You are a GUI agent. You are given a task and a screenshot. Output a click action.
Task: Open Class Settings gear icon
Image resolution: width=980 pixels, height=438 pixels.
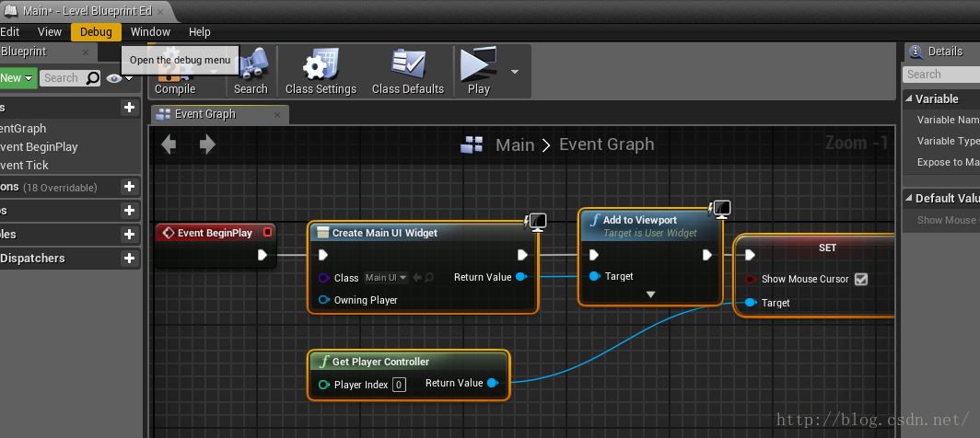pyautogui.click(x=321, y=71)
